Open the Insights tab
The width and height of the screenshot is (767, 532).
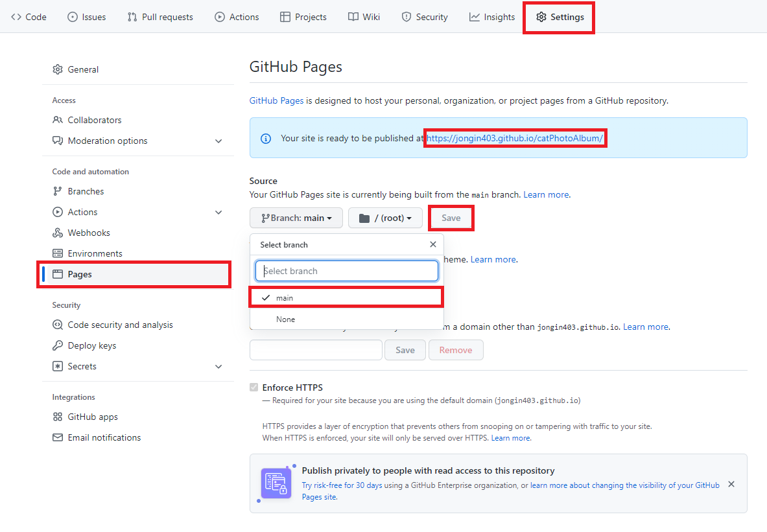click(x=492, y=17)
